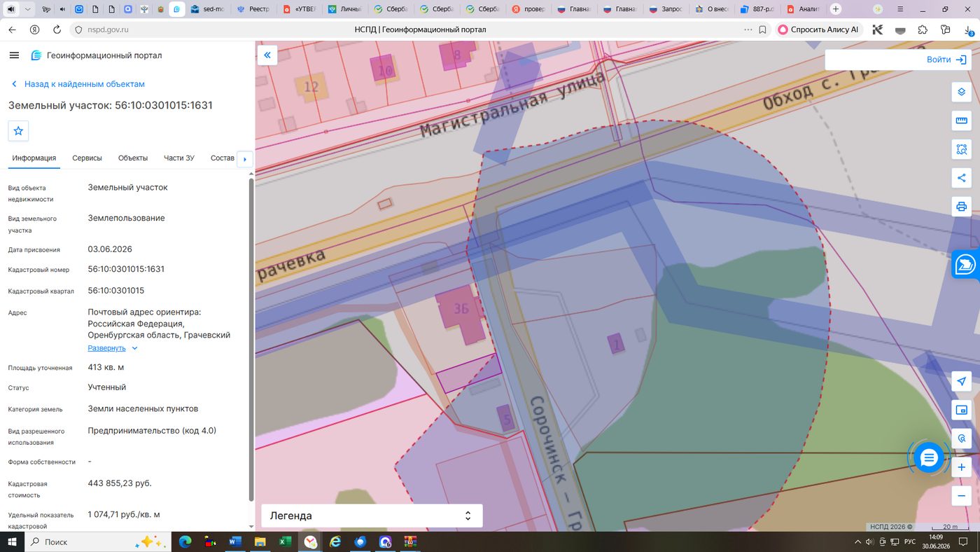The height and width of the screenshot is (552, 980).
Task: Open the Реестр browser tab
Action: pos(253,9)
